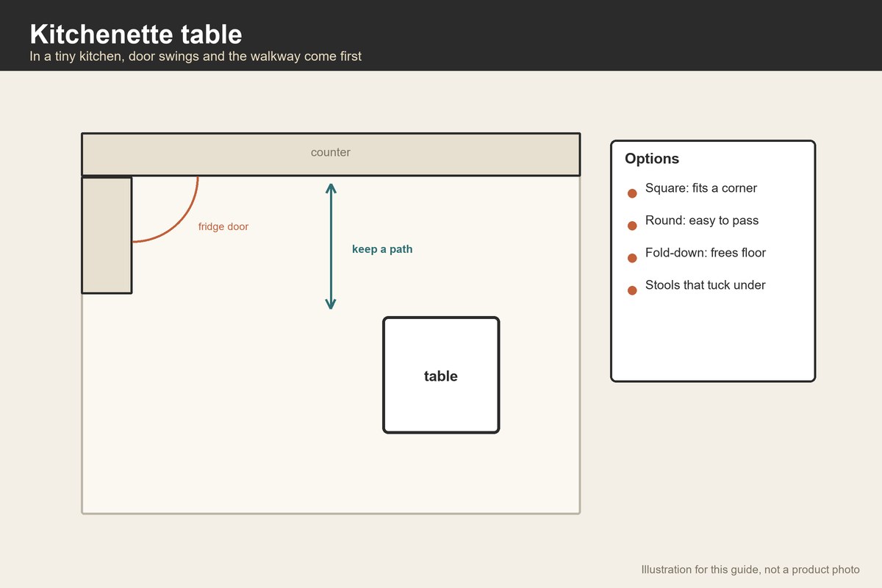Click the bullet dot beside 'Round: easy to pass'
This screenshot has width=882, height=588.
tap(631, 226)
